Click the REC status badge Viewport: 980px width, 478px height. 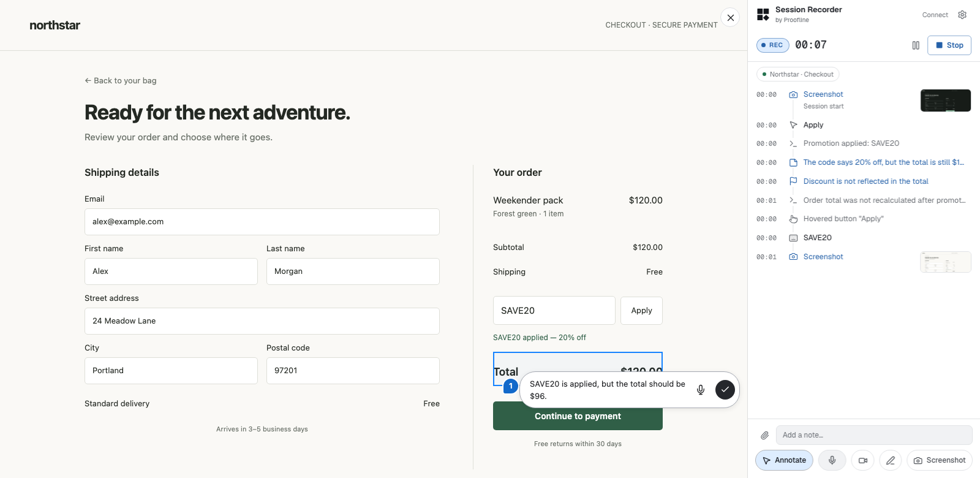point(773,45)
